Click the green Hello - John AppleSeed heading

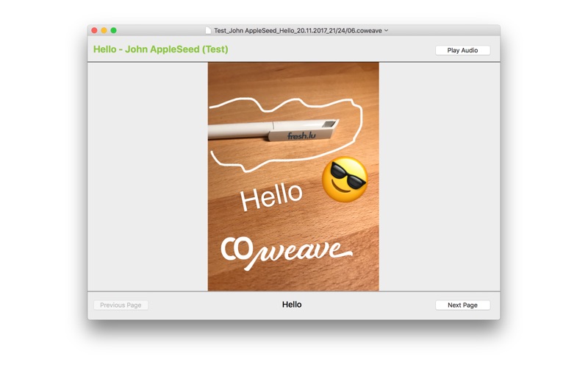[160, 49]
